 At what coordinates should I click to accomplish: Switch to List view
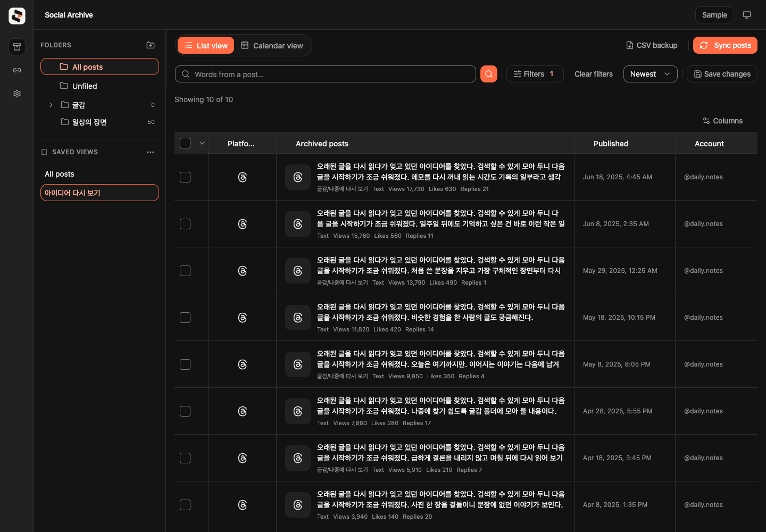tap(206, 45)
